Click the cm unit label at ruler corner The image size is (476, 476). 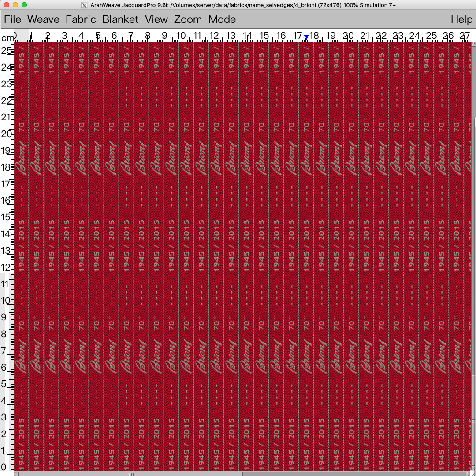click(x=7, y=38)
